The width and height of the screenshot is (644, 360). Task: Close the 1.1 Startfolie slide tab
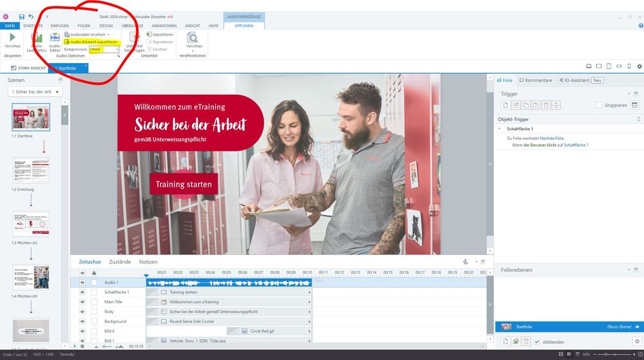click(x=86, y=66)
